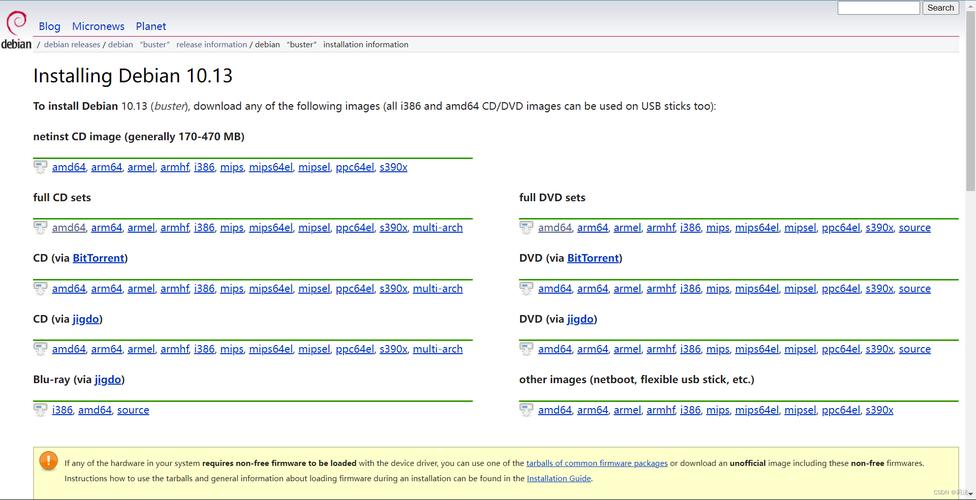Open multi-arch link under full CD sets
This screenshot has width=976, height=500.
click(x=438, y=227)
